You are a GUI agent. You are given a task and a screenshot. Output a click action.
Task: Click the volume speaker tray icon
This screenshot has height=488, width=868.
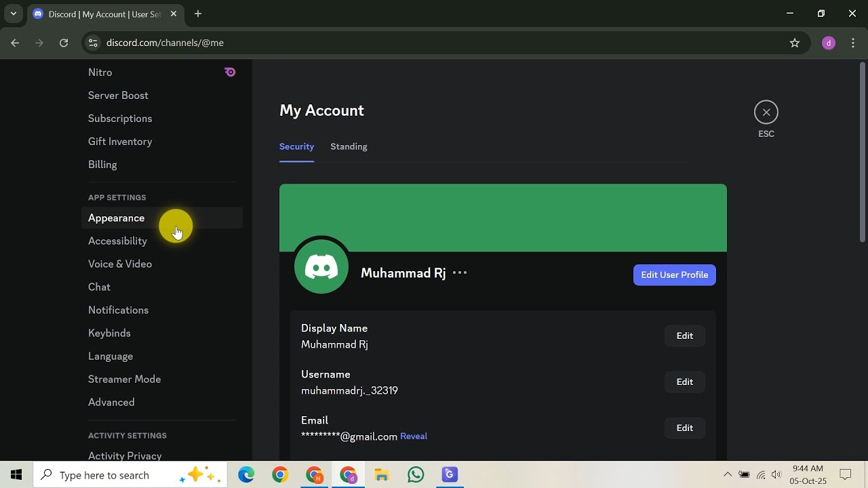(776, 475)
